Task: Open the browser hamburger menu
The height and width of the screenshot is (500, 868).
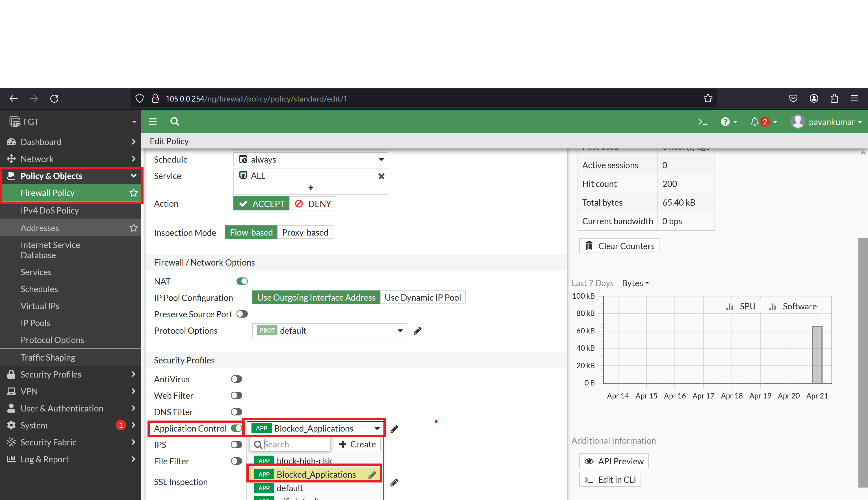Action: tap(855, 98)
